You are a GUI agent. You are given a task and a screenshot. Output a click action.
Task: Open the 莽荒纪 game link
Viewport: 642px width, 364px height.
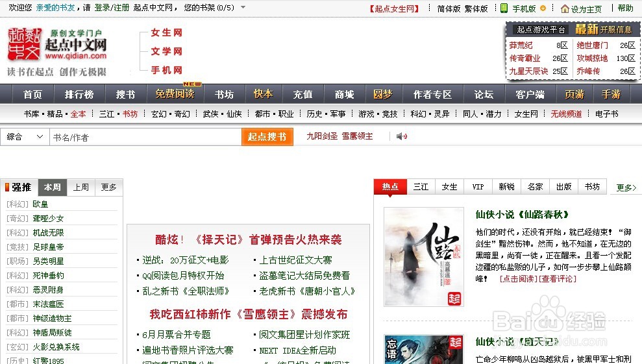(521, 45)
